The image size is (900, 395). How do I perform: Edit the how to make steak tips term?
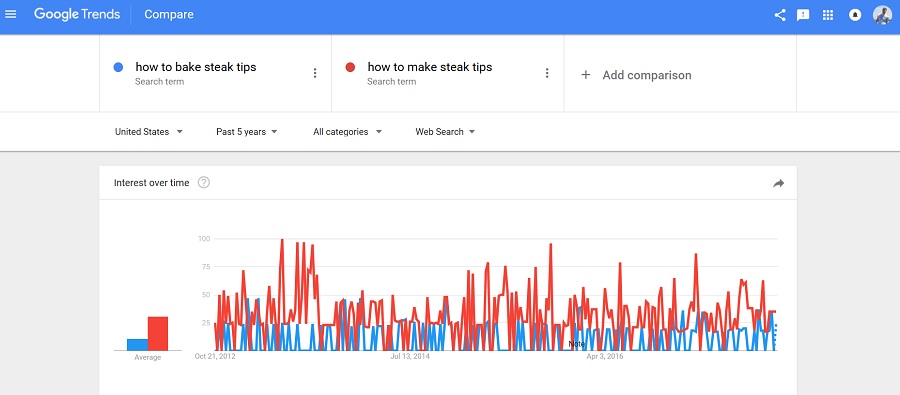coord(430,67)
